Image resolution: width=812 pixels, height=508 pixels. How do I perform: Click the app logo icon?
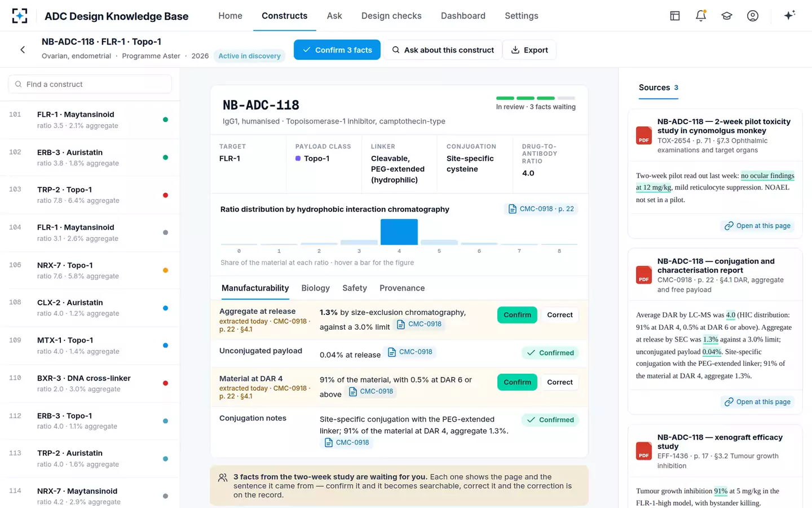click(x=20, y=16)
